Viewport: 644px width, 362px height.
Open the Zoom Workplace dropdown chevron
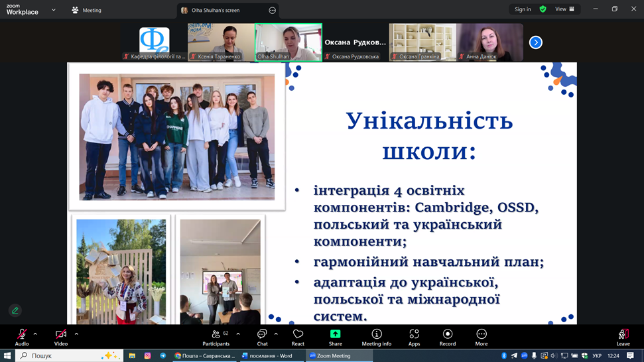[x=54, y=10]
